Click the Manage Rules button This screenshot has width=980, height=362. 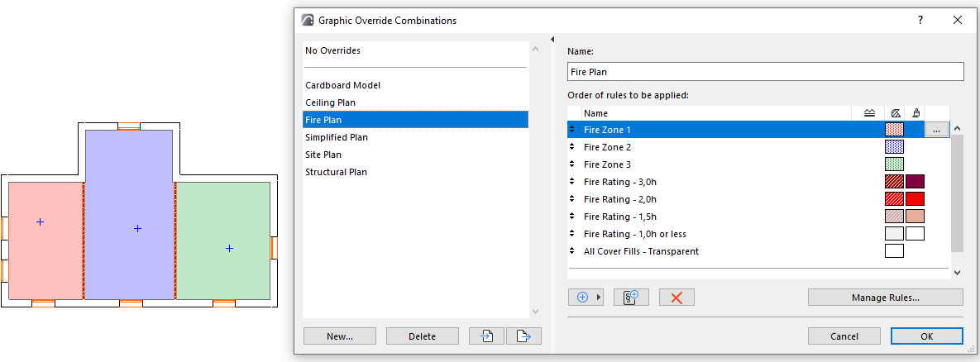tap(885, 298)
